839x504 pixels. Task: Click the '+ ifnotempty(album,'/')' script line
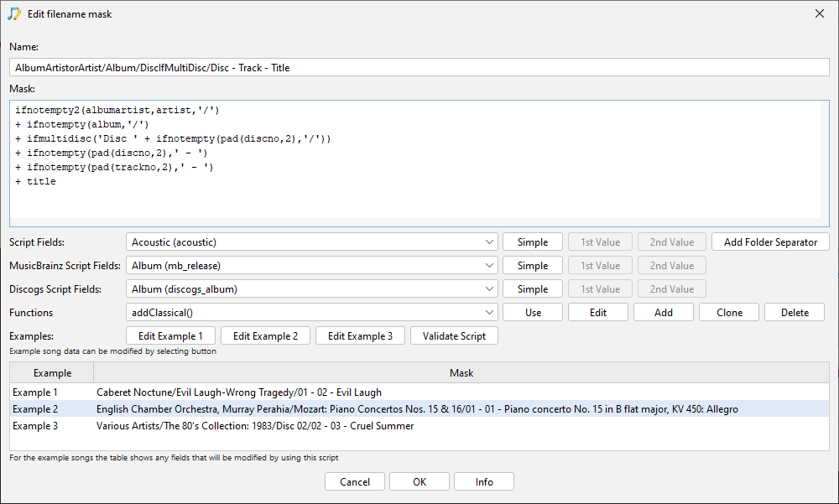[x=82, y=124]
